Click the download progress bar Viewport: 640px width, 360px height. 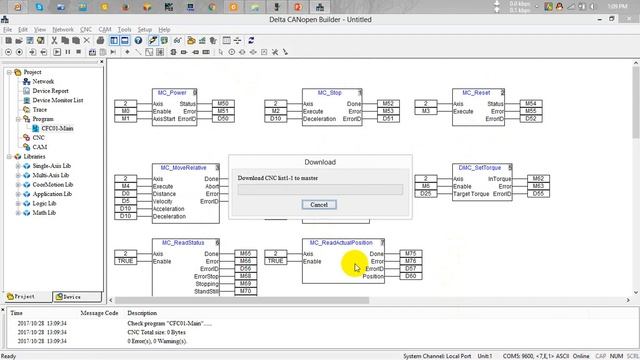point(320,189)
